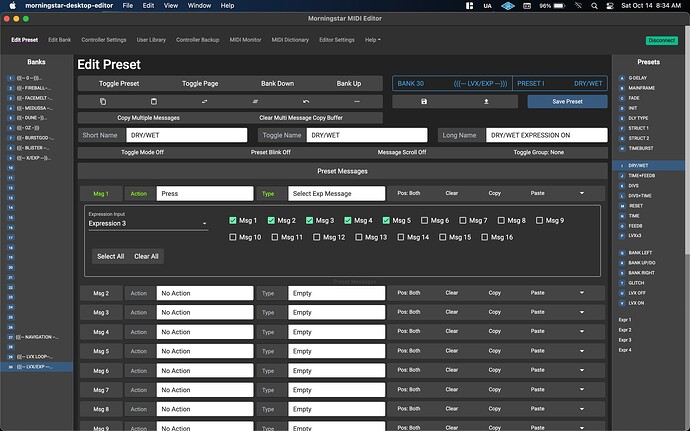Click the swap preset arrows icon
690x431 pixels.
(204, 102)
